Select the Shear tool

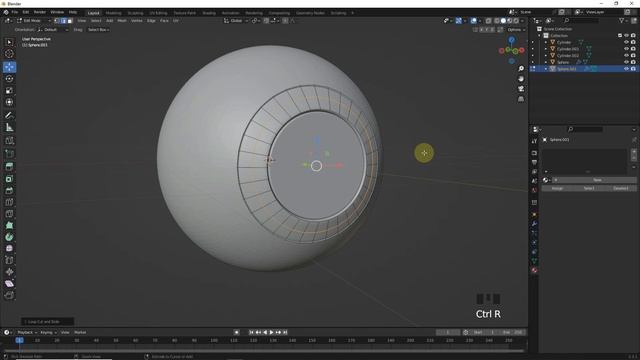point(9,284)
